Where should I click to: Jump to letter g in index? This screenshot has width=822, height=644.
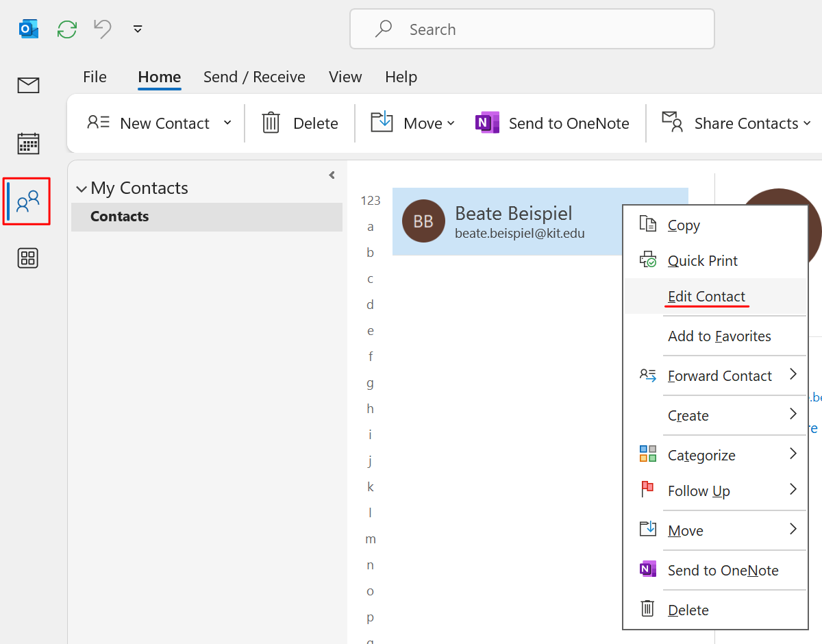[371, 383]
